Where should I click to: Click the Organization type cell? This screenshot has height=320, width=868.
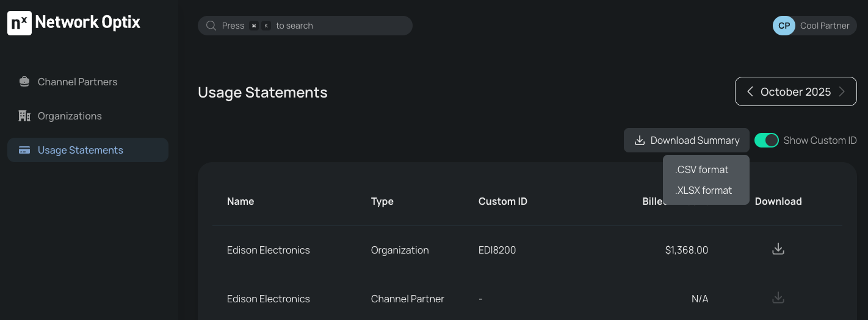400,250
